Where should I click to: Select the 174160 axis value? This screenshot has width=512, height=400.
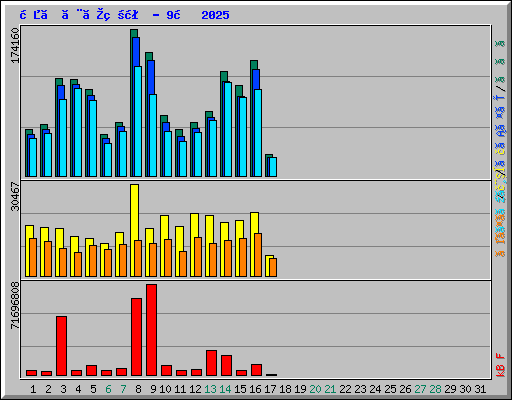point(15,45)
